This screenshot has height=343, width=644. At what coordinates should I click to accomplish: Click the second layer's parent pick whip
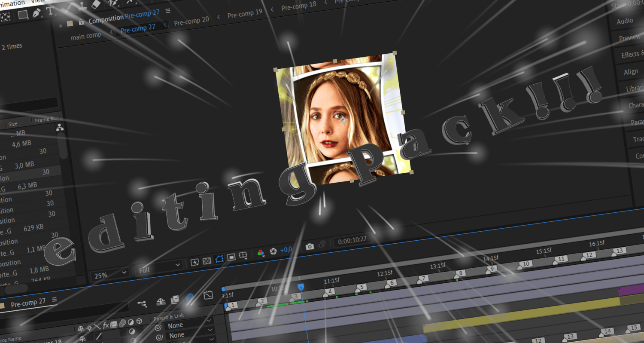pos(158,337)
